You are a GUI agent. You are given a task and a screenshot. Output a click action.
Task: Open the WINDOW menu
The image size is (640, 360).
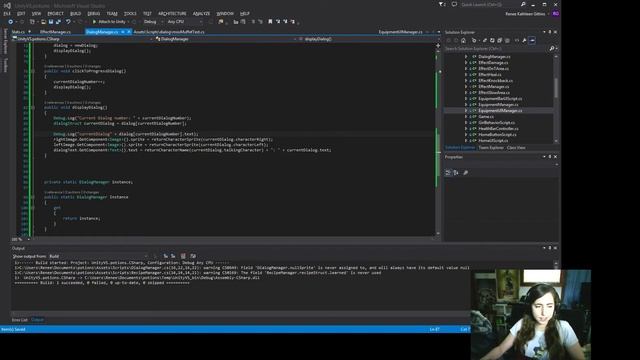pos(225,13)
